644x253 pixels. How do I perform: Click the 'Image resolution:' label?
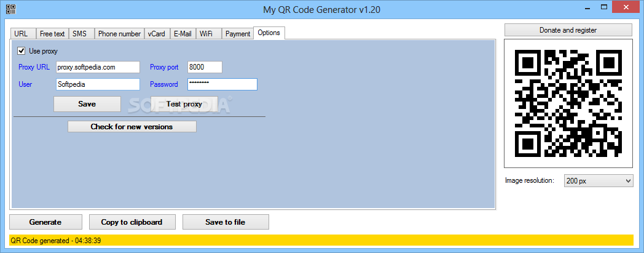(530, 180)
